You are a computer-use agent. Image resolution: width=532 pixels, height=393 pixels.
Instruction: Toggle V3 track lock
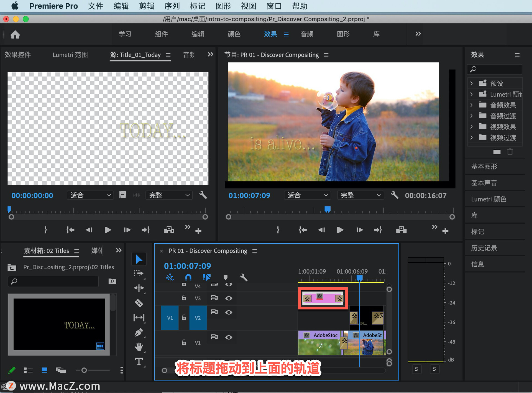pyautogui.click(x=184, y=298)
